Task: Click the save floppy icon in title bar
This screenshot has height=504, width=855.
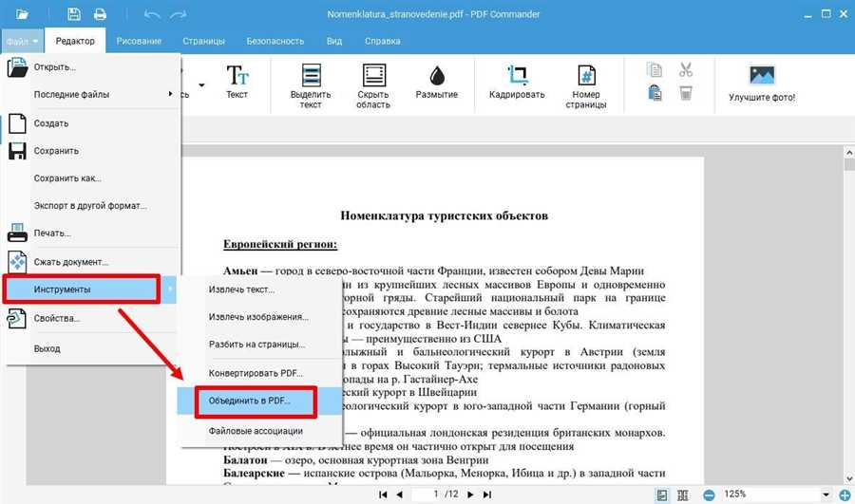Action: [73, 14]
